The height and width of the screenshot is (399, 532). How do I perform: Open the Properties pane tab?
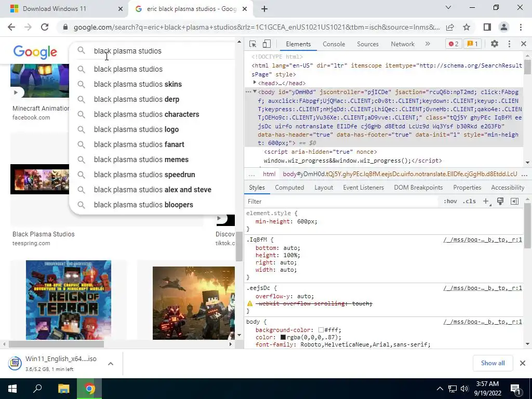tap(467, 188)
